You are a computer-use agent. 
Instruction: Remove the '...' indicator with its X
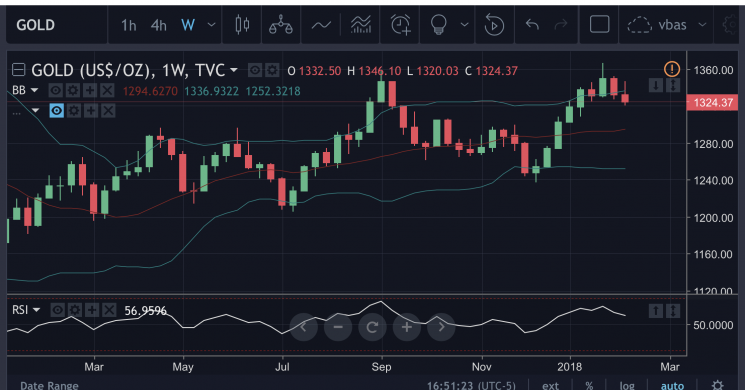(x=108, y=111)
